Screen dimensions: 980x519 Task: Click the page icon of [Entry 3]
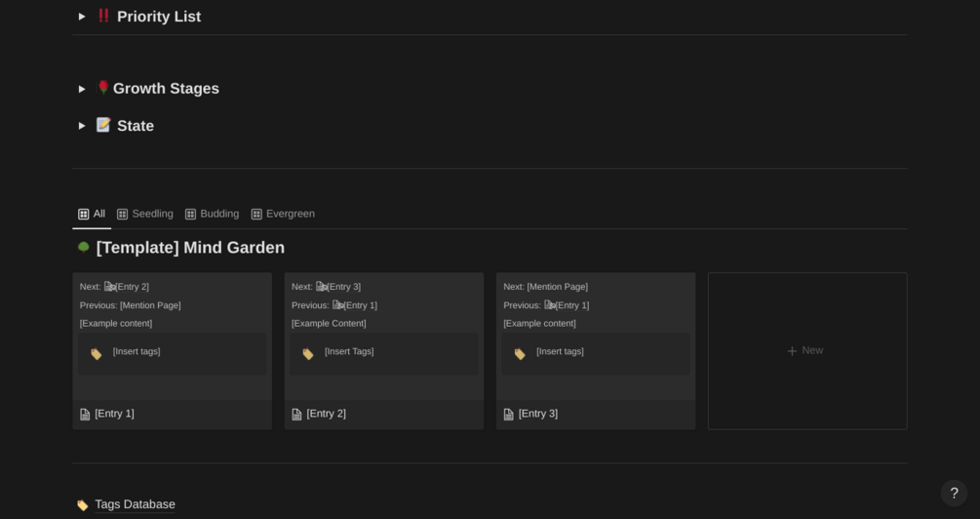[508, 415]
